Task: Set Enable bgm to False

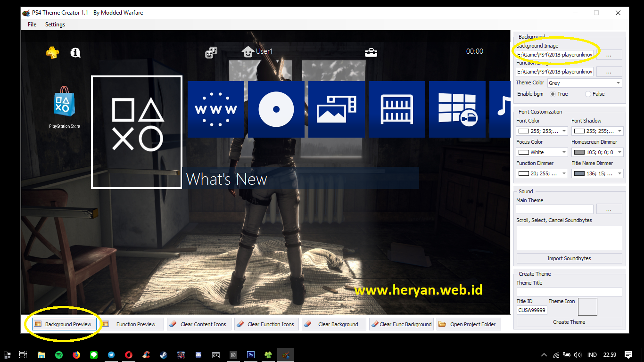Action: (x=588, y=94)
